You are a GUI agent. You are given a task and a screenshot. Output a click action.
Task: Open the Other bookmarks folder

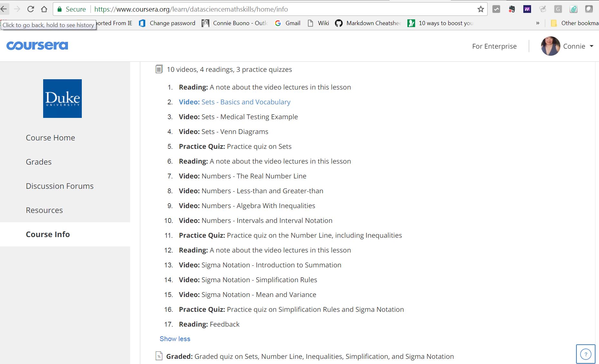pyautogui.click(x=575, y=23)
